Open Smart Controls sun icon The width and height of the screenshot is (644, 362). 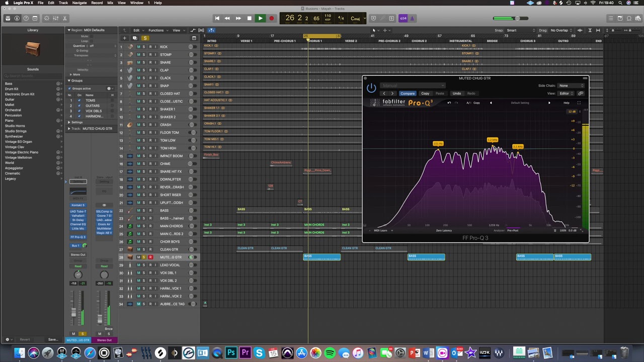(x=47, y=18)
